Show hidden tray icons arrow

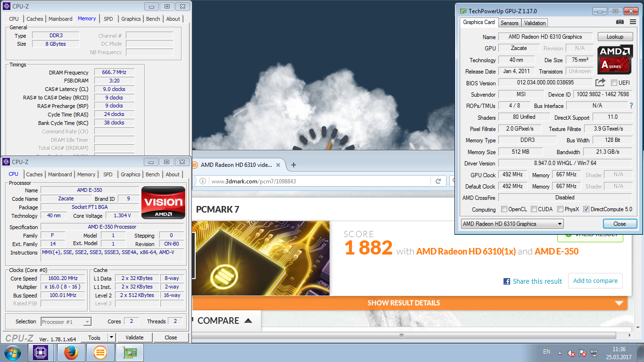560,353
